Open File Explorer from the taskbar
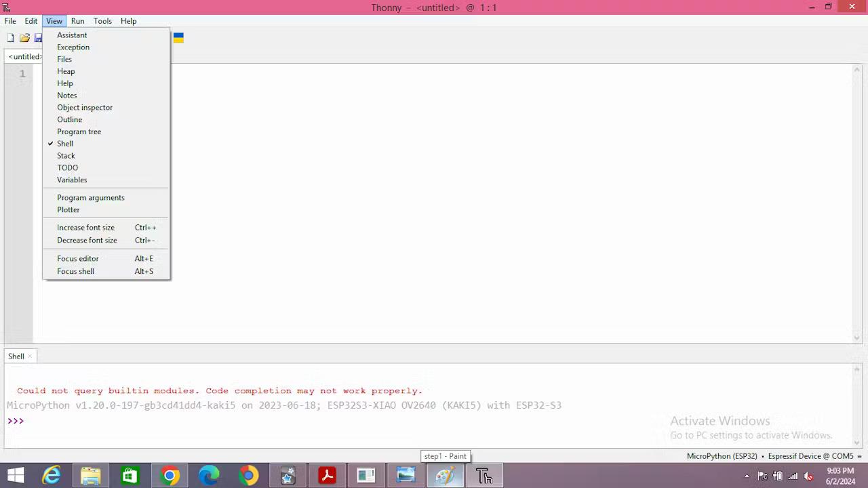Screen dimensions: 868x488 click(90, 476)
